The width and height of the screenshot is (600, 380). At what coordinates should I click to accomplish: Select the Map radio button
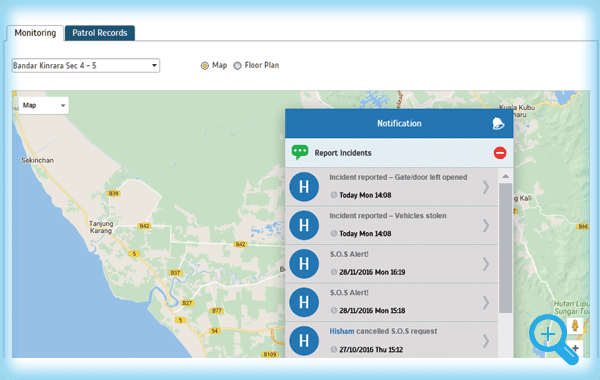click(x=205, y=66)
